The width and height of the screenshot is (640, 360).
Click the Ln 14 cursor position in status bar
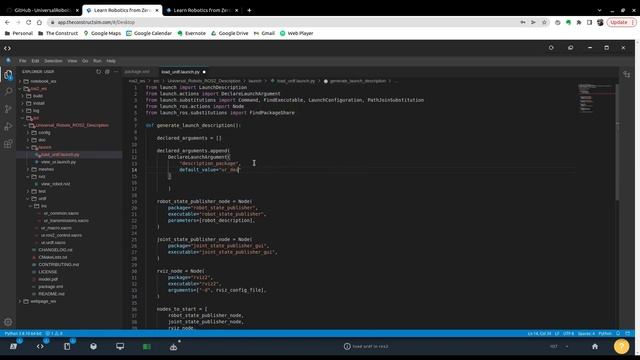[539, 333]
